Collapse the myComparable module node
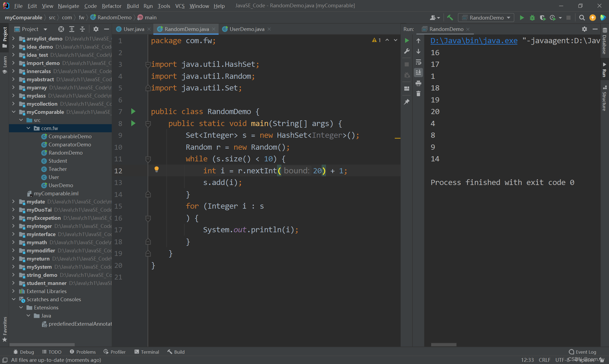This screenshot has height=364, width=609. tap(13, 112)
